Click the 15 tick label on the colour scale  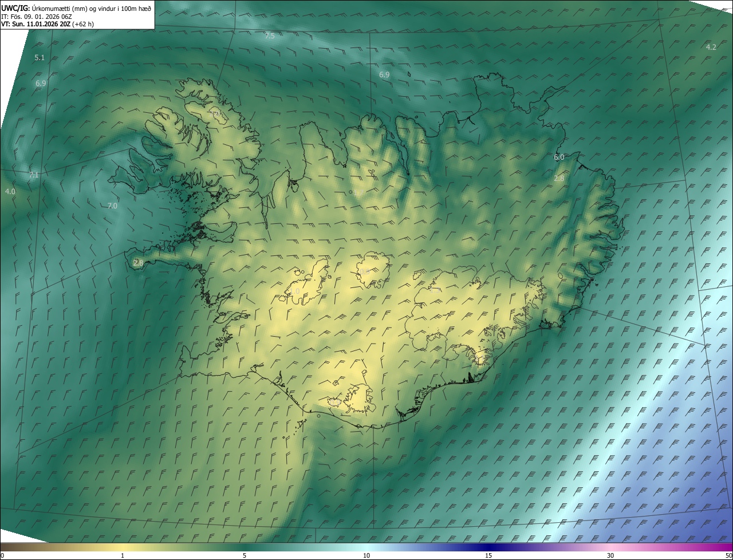pos(488,556)
